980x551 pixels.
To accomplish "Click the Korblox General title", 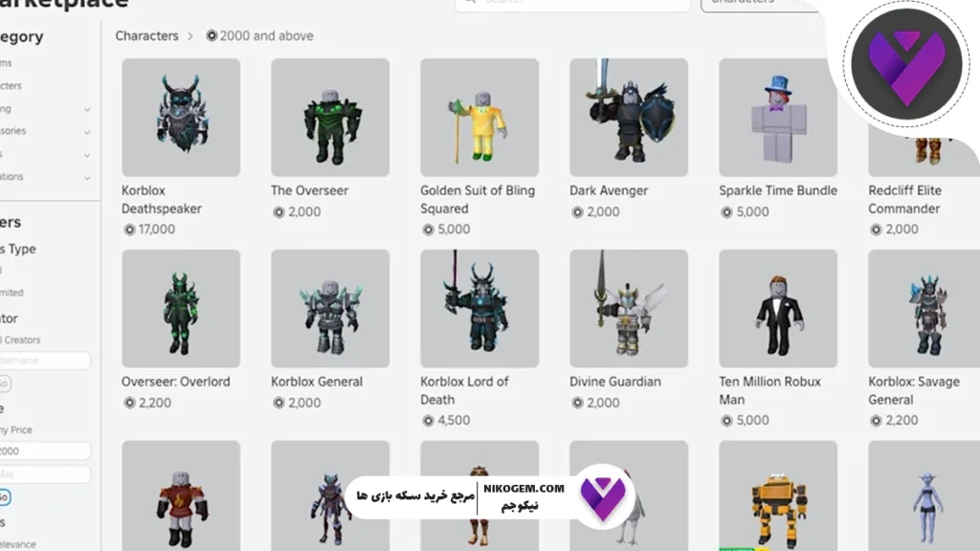I will coord(316,382).
